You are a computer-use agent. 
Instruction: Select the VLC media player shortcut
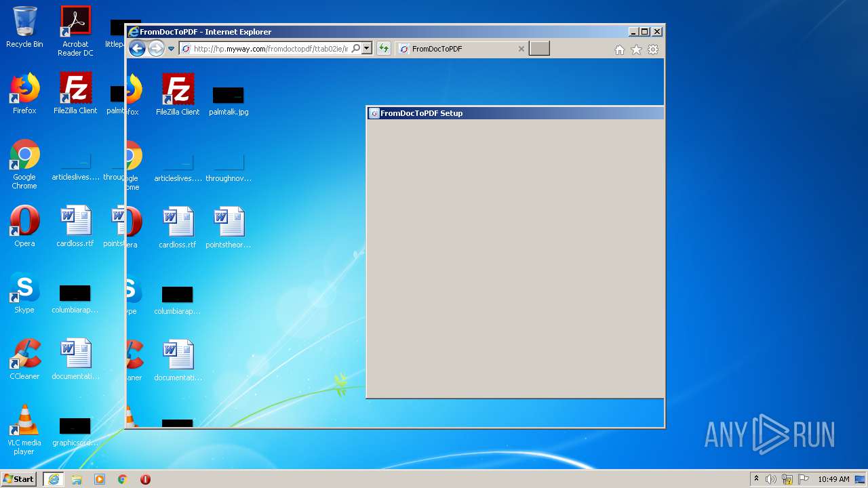[x=24, y=430]
